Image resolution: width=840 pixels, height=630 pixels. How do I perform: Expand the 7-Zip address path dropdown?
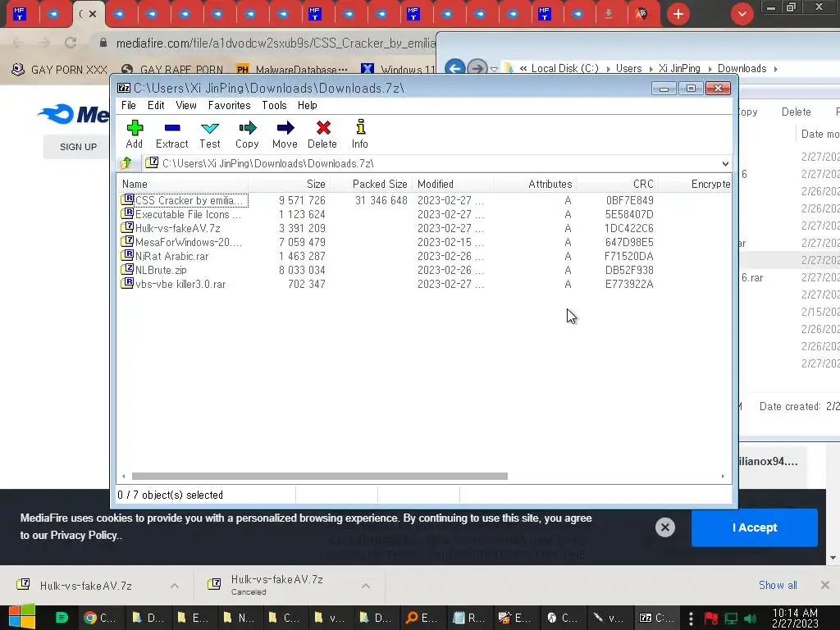point(725,163)
